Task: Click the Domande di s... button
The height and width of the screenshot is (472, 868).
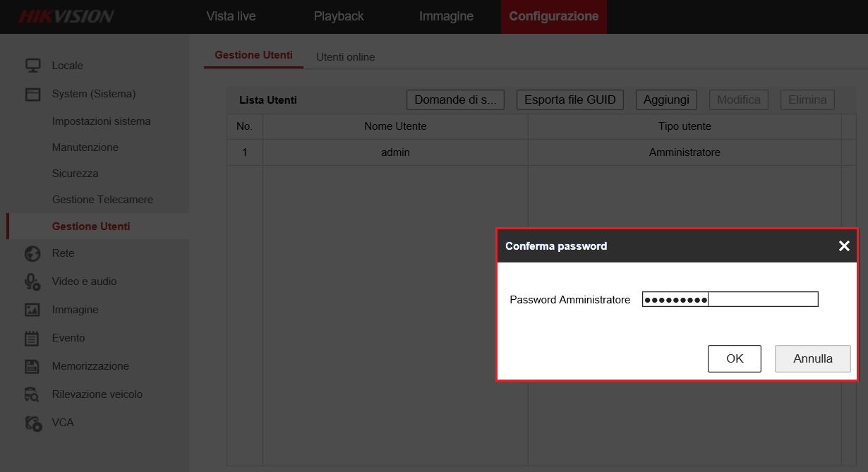Action: 456,100
